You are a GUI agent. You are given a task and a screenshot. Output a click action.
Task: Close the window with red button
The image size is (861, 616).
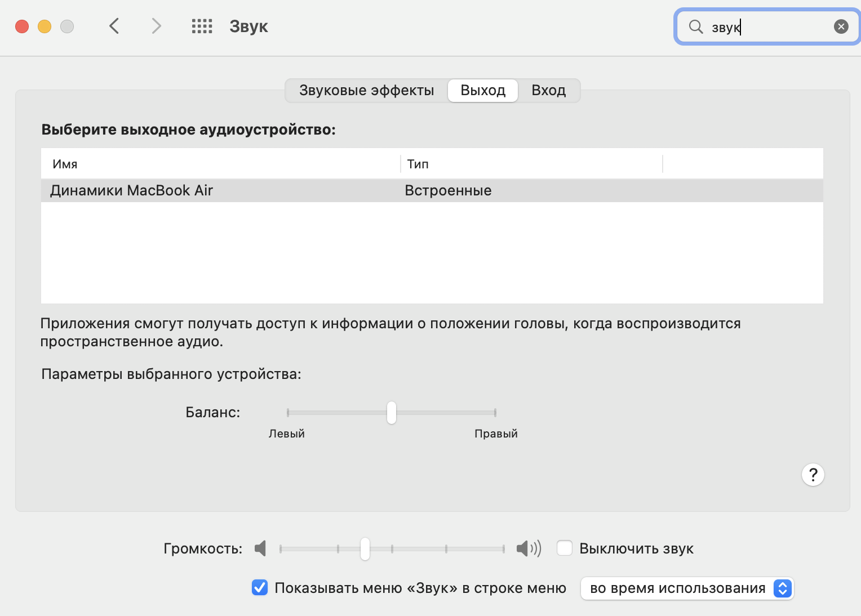22,26
